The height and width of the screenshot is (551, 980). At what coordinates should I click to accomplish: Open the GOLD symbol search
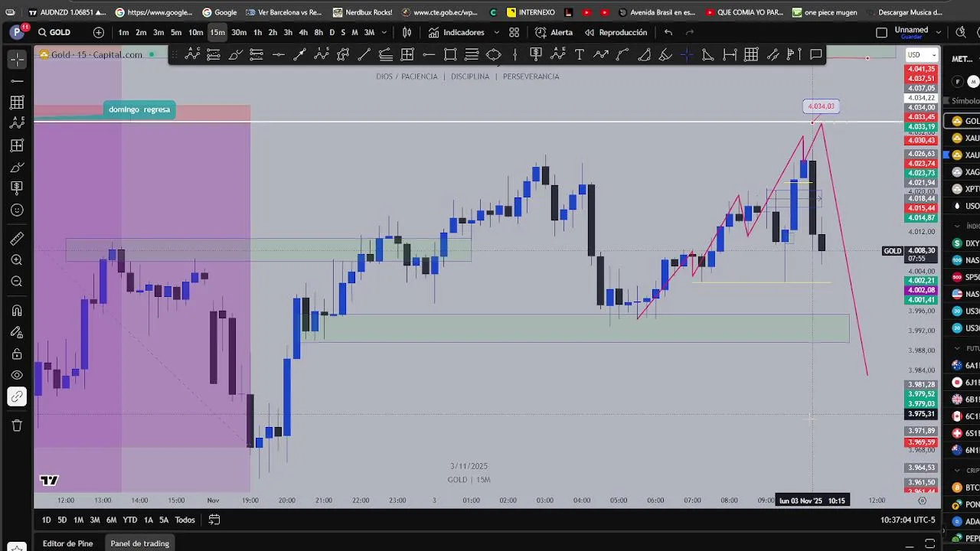55,32
